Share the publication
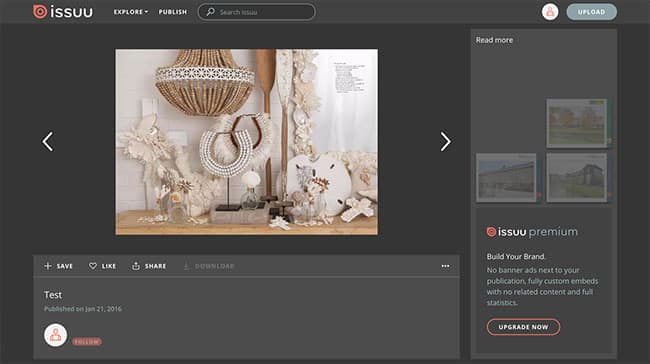 149,266
